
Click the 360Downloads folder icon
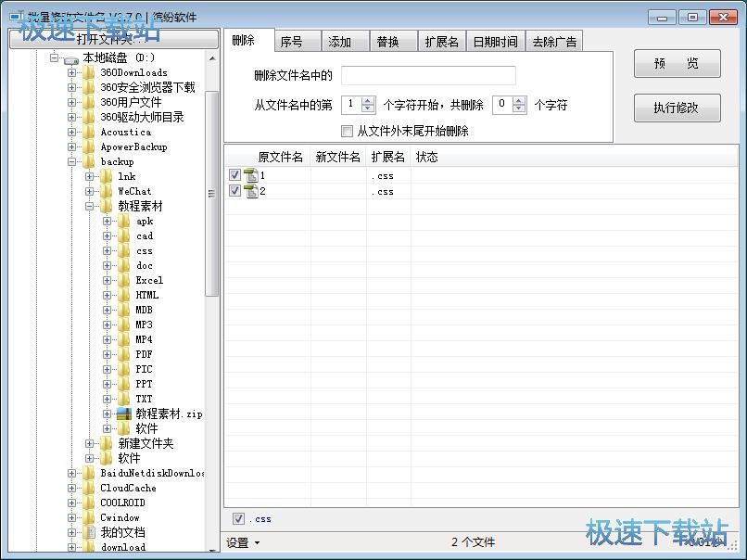pyautogui.click(x=89, y=72)
